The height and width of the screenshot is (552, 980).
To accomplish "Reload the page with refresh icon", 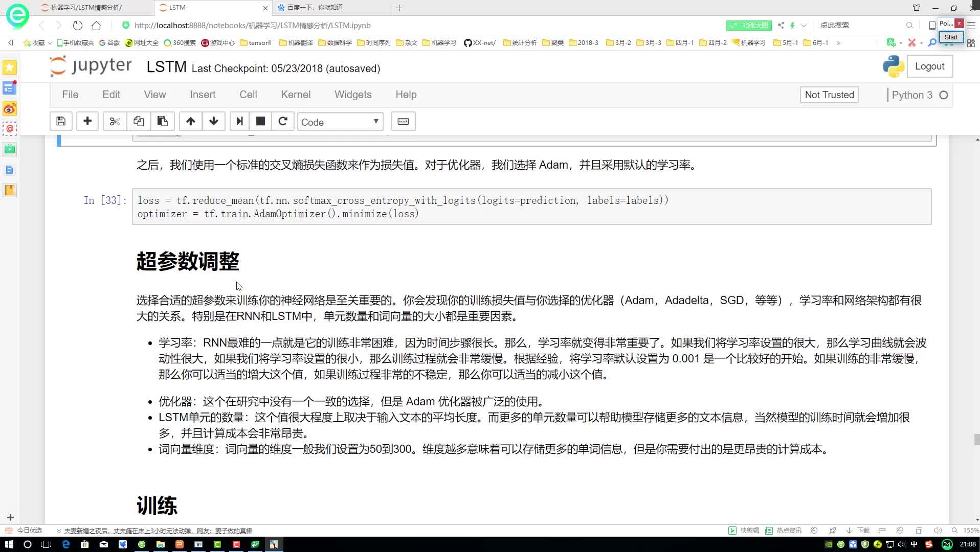I will (x=78, y=25).
